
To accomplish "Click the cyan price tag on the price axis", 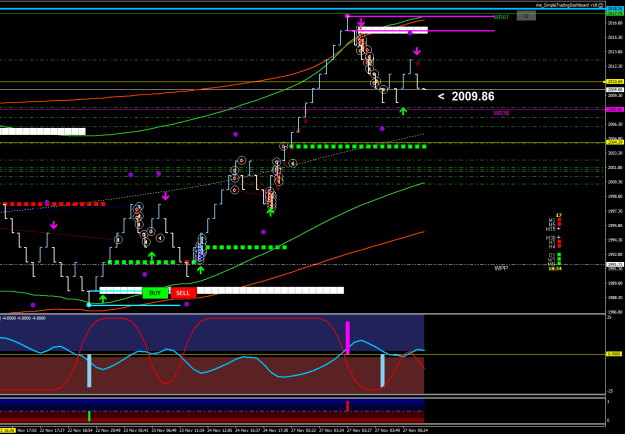I will point(615,8).
